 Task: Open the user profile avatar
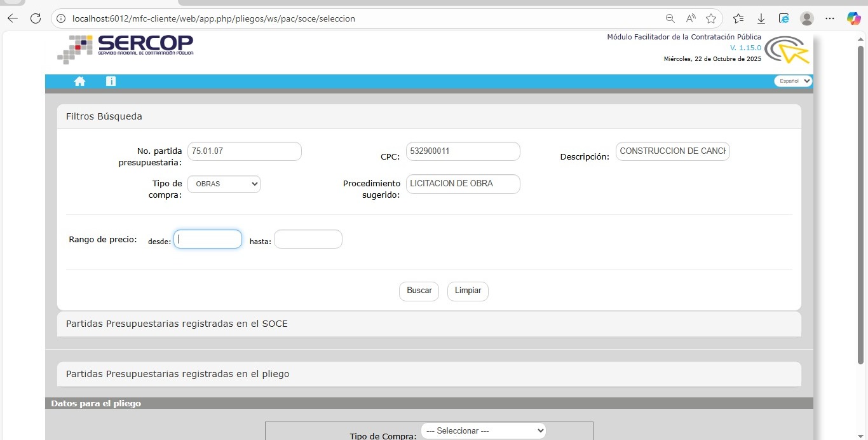[806, 18]
